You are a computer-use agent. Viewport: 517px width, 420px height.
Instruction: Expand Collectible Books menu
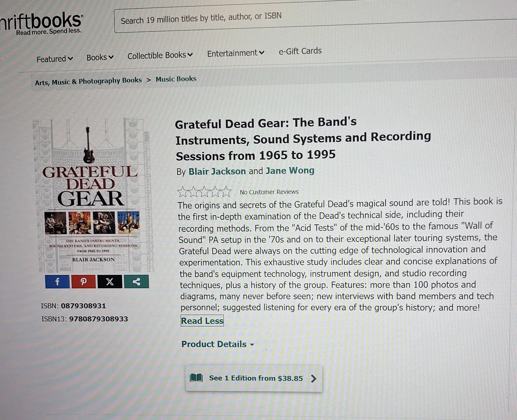(160, 55)
